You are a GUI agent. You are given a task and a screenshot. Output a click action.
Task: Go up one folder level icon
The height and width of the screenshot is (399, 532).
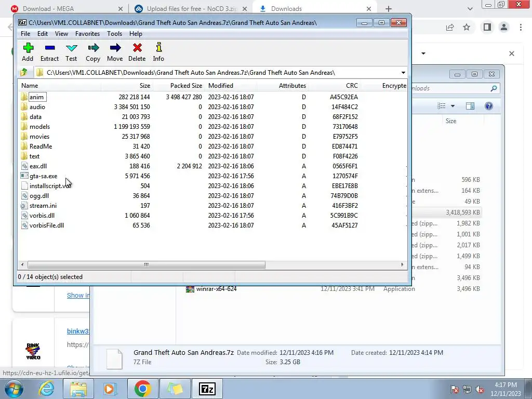[x=24, y=72]
